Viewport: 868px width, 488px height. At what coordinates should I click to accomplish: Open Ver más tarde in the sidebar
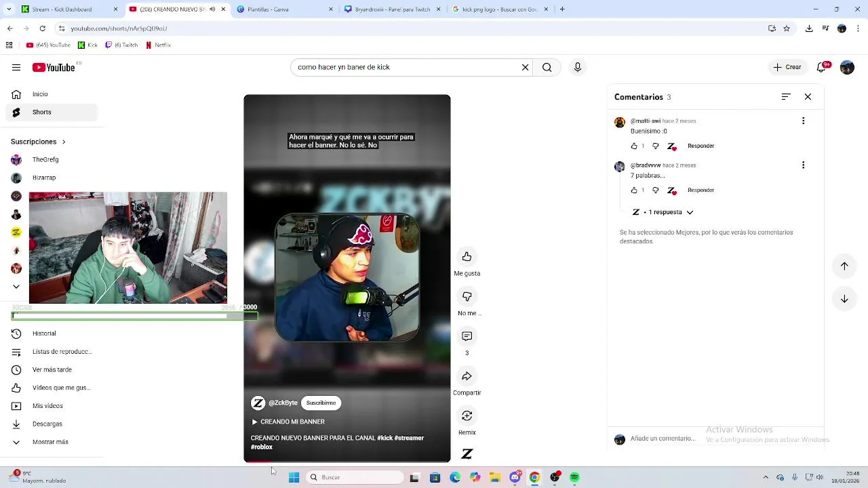tap(52, 369)
